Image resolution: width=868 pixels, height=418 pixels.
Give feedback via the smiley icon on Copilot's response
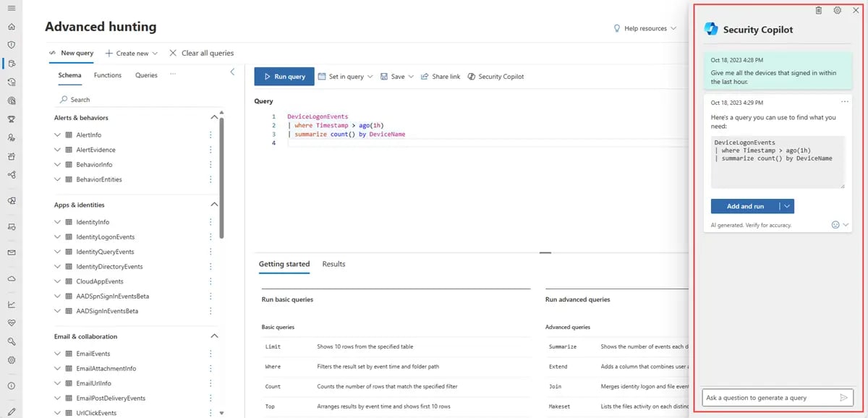click(835, 225)
